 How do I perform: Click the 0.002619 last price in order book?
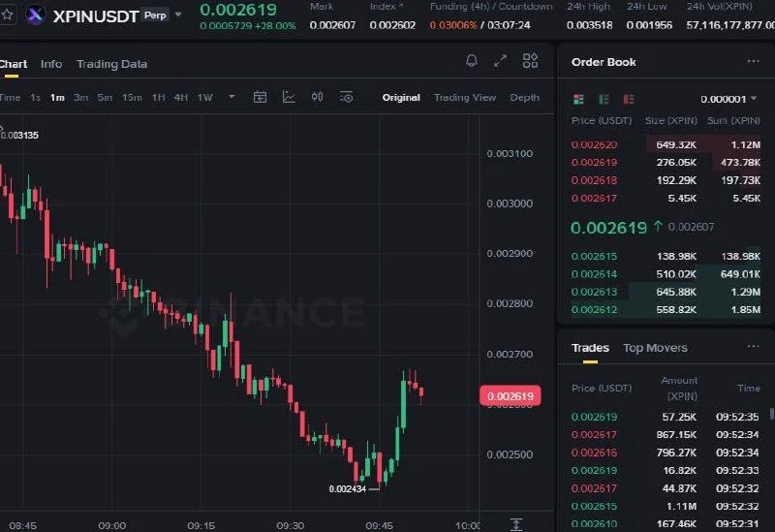click(608, 228)
